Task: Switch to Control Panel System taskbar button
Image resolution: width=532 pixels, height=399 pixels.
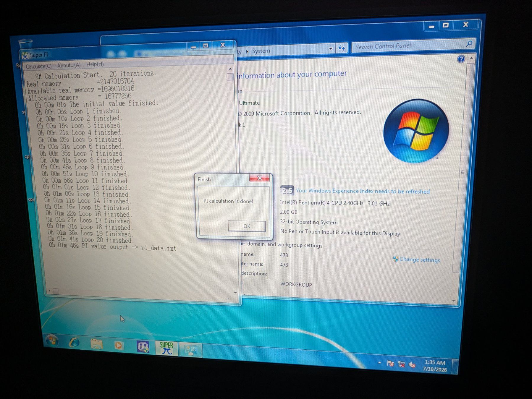Action: click(x=190, y=350)
